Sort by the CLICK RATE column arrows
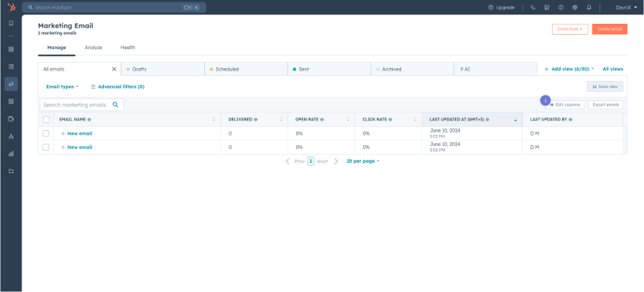Screen dimensions: 644x292 click(415, 120)
